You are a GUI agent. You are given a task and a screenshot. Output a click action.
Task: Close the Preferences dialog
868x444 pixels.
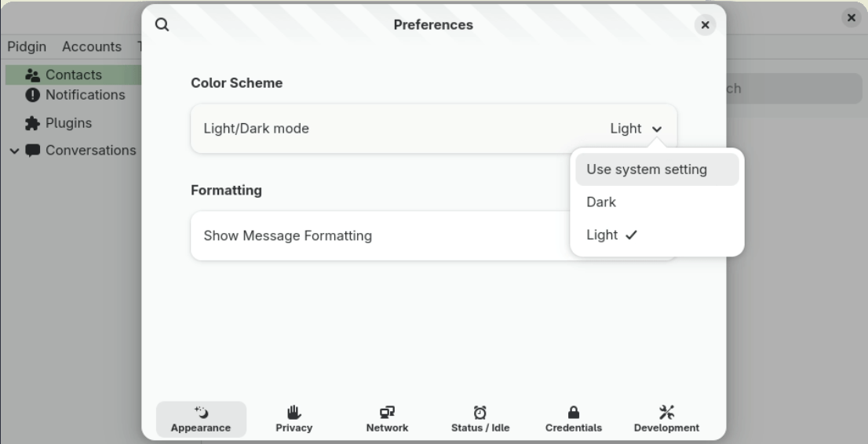point(705,25)
